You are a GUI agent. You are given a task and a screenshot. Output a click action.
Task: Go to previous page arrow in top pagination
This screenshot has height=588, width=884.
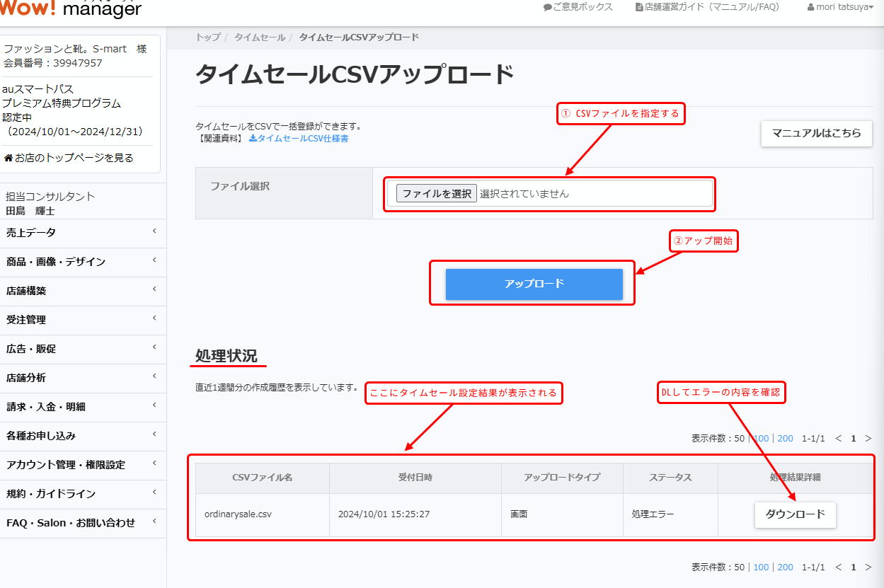(839, 439)
